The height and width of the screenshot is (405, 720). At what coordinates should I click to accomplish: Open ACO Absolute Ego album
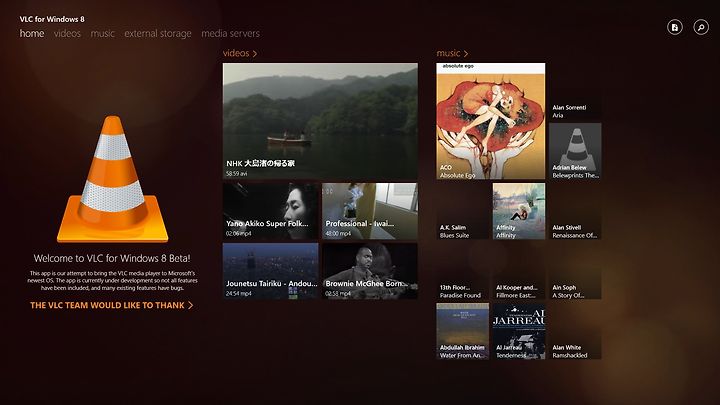(491, 121)
